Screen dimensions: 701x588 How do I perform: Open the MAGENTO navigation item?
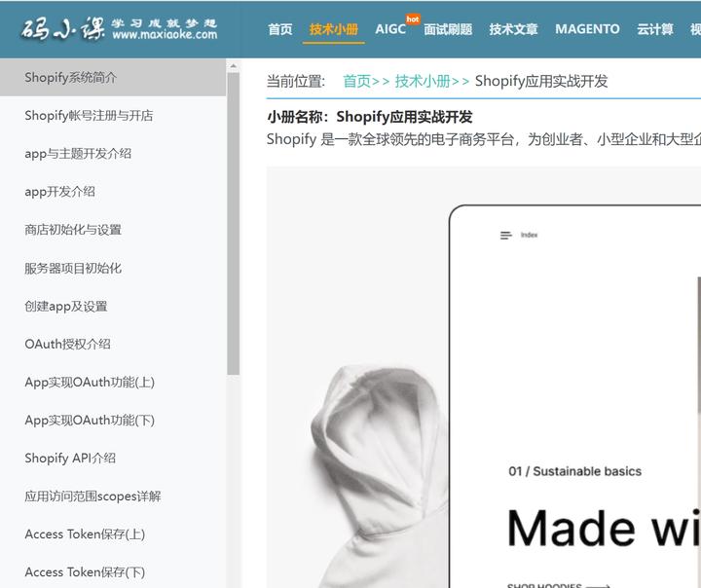(587, 29)
